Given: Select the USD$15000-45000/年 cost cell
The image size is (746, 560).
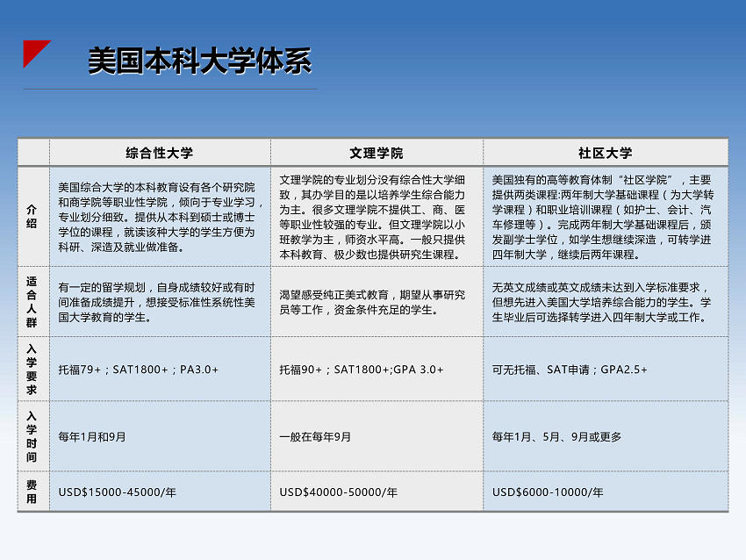Looking at the screenshot, I should (x=160, y=492).
